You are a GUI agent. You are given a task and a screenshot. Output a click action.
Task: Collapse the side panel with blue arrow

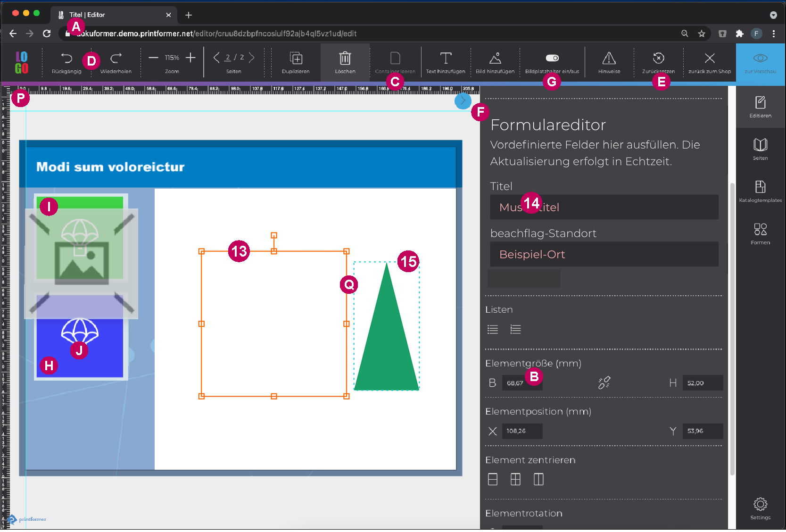463,100
